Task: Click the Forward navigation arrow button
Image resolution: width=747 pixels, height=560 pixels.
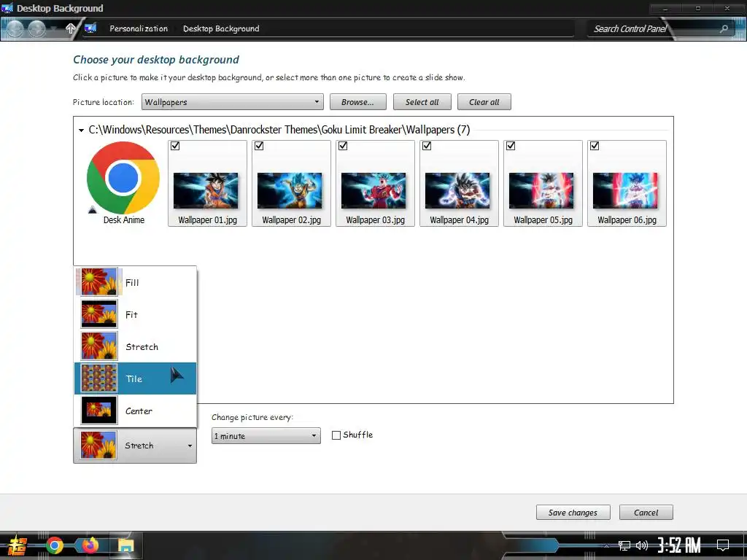Action: (36, 29)
